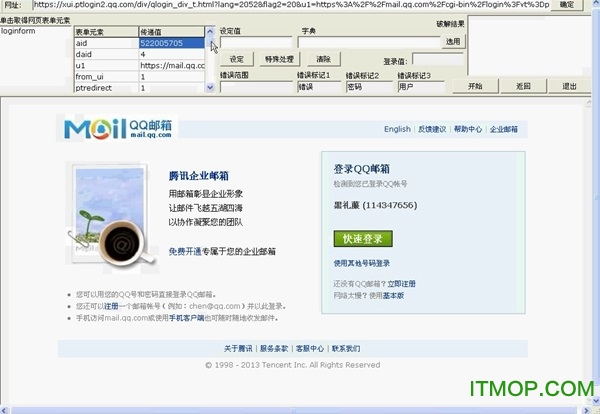This screenshot has height=414, width=600.
Task: Select the u1 row in the form table
Action: (x=139, y=65)
